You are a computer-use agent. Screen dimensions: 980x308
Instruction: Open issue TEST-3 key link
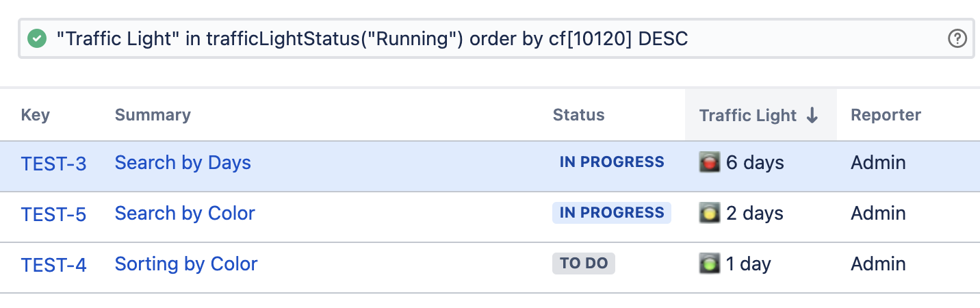pyautogui.click(x=53, y=164)
